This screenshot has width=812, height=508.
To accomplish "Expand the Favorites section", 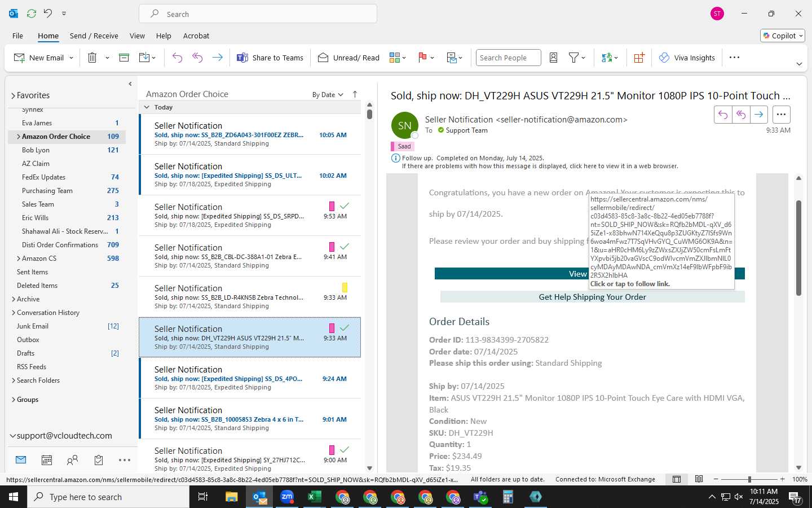I will [x=13, y=95].
